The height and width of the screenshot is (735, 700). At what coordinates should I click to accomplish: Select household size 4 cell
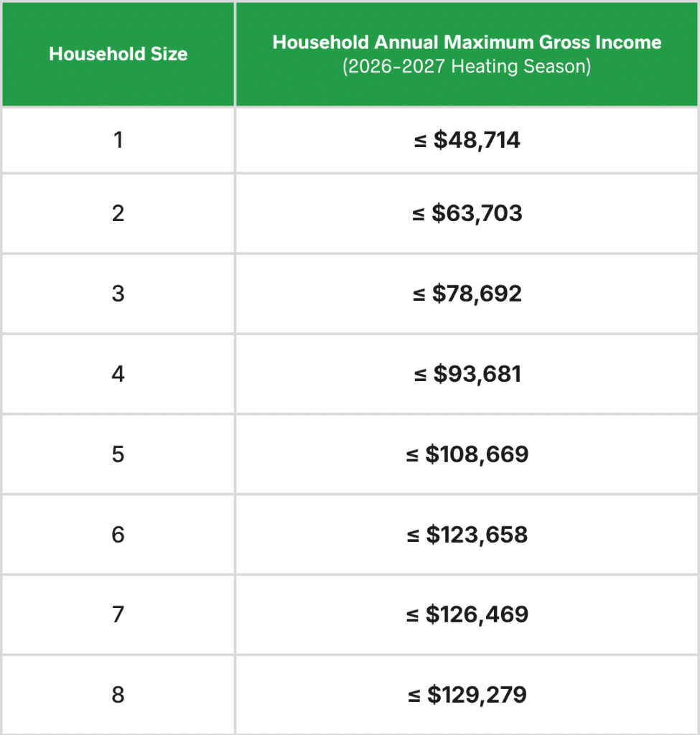pyautogui.click(x=118, y=374)
